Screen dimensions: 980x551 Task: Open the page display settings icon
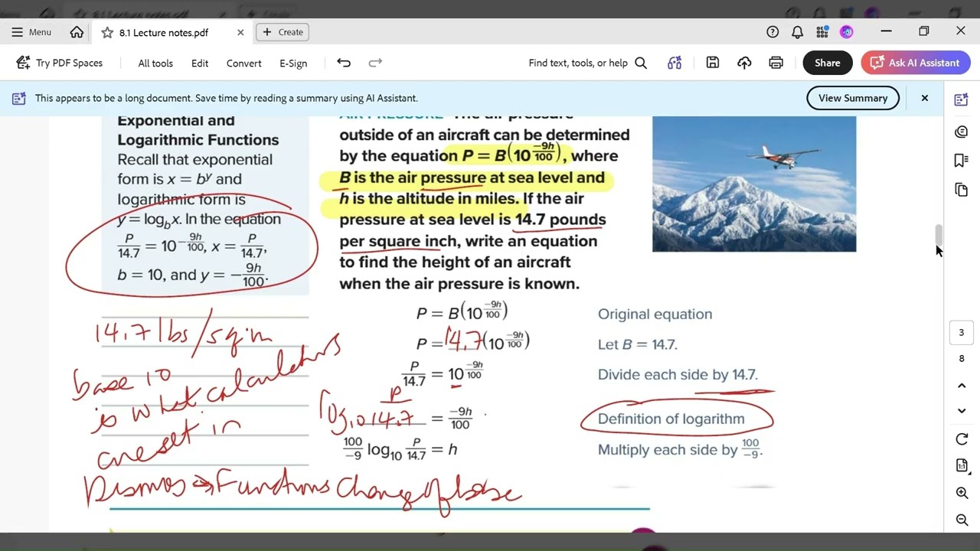coord(962,466)
